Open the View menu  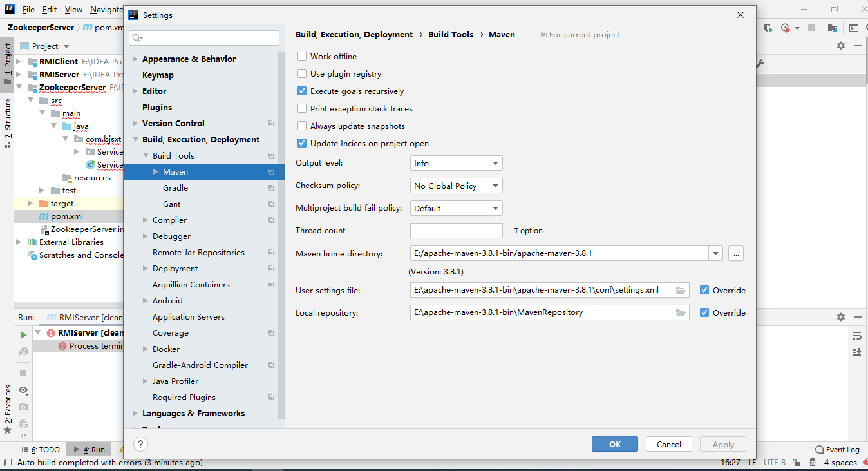point(73,10)
